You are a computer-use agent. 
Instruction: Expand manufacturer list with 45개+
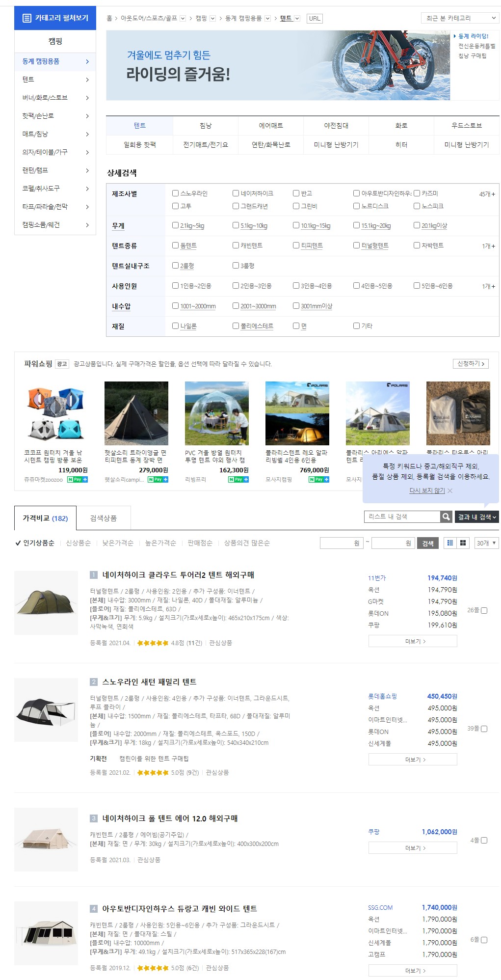coord(487,194)
